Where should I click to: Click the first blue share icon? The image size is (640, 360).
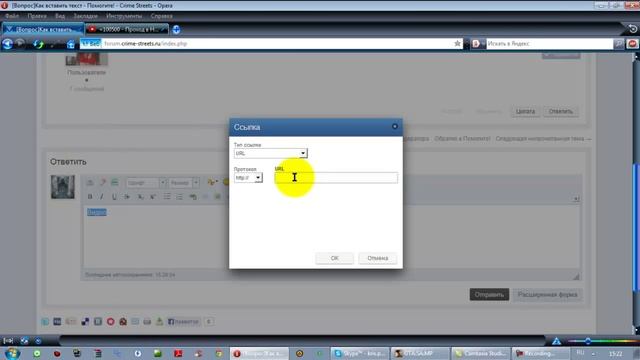(45, 322)
